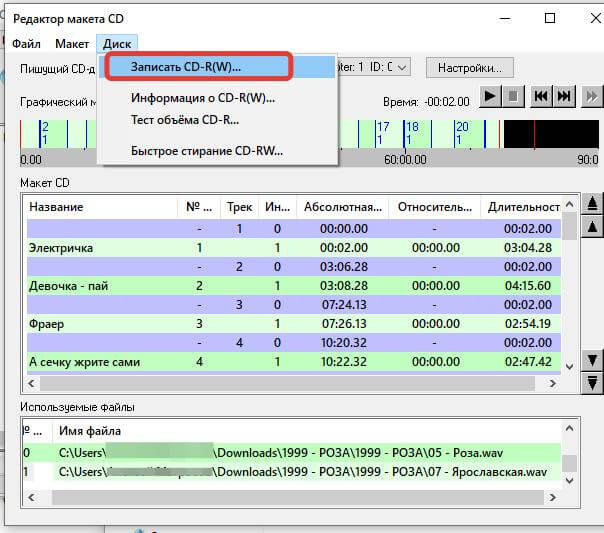Click the Настройки... button

tap(470, 68)
